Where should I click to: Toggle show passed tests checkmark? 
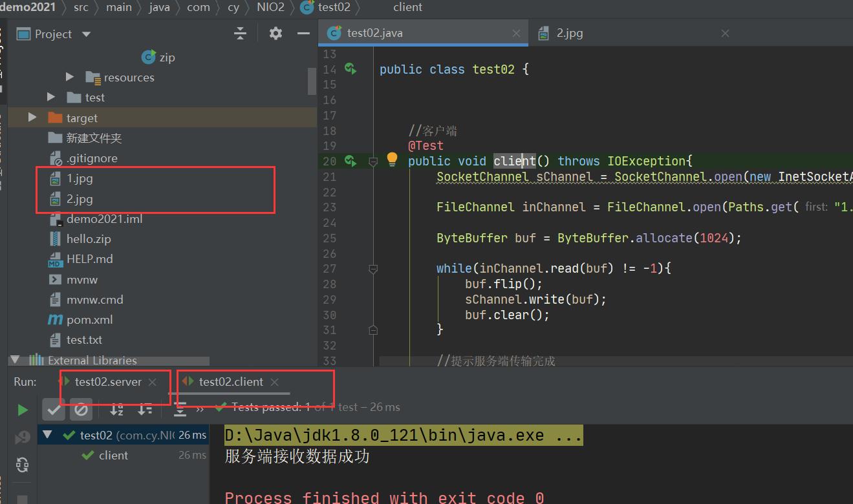point(54,409)
